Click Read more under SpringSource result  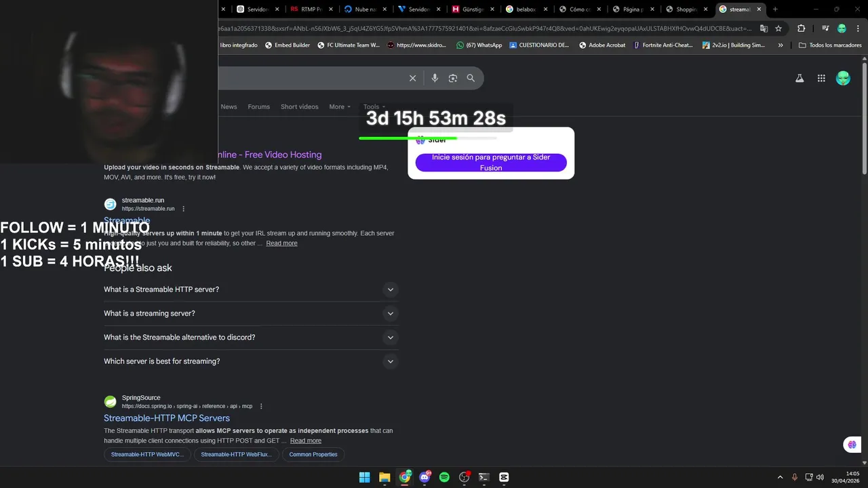306,441
